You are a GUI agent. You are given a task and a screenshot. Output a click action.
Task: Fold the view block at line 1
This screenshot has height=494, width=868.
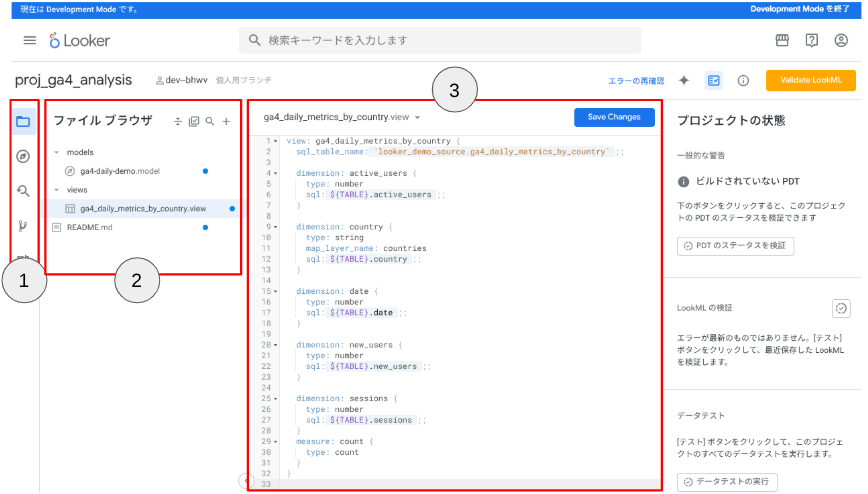[x=276, y=141]
